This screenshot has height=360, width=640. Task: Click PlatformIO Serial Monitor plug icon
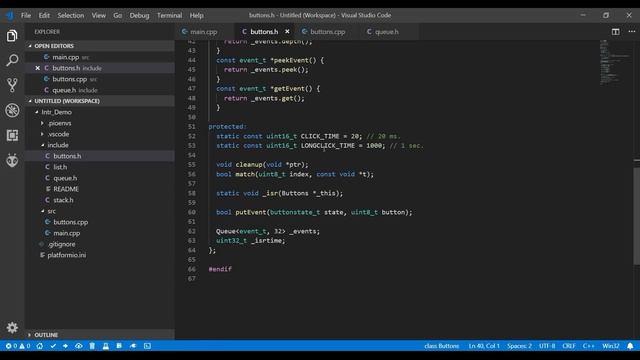[133, 346]
